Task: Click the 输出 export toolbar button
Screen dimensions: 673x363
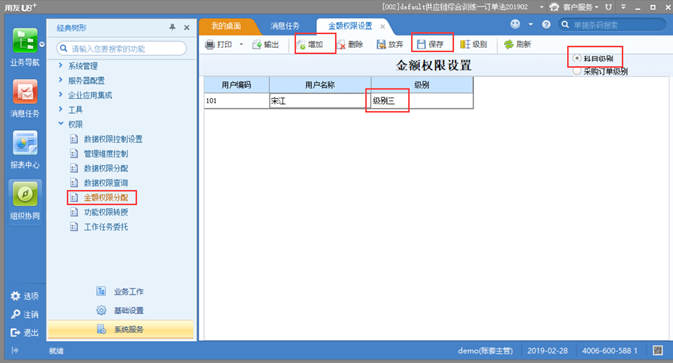Action: point(266,44)
